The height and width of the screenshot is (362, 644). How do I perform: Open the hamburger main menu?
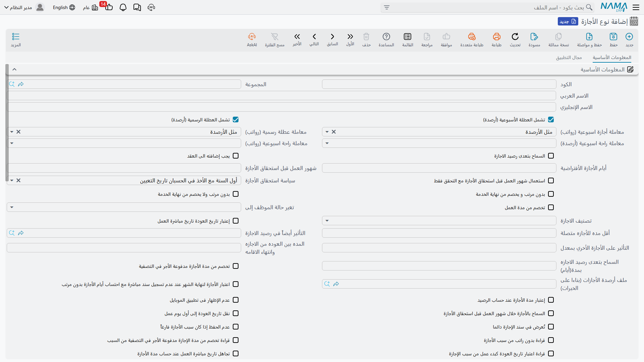(x=636, y=7)
